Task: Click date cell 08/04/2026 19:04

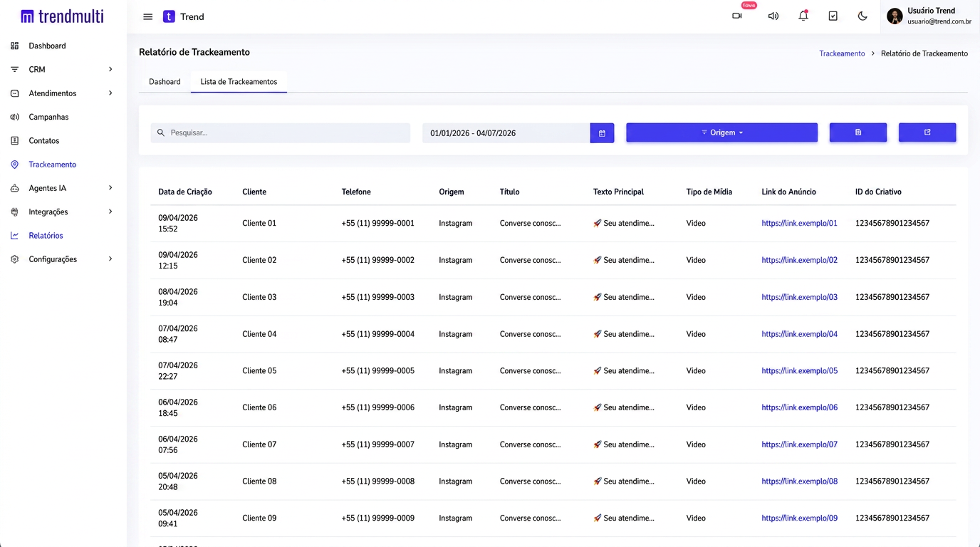Action: click(x=178, y=297)
